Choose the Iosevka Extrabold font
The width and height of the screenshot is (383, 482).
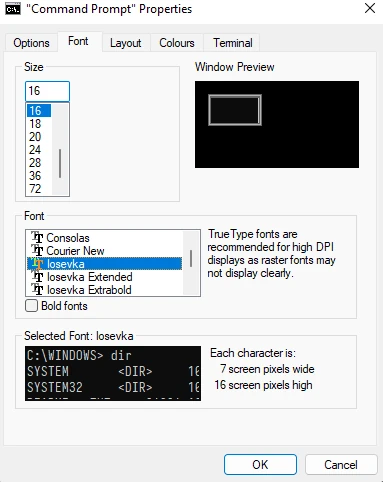click(x=104, y=290)
